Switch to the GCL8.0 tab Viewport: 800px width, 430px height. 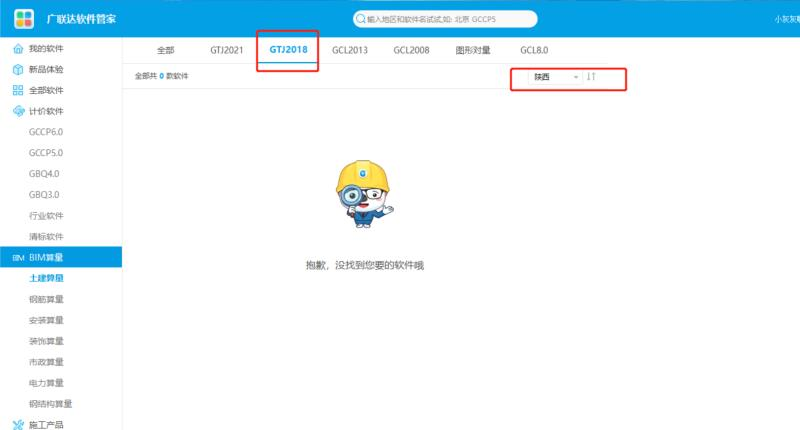[534, 50]
